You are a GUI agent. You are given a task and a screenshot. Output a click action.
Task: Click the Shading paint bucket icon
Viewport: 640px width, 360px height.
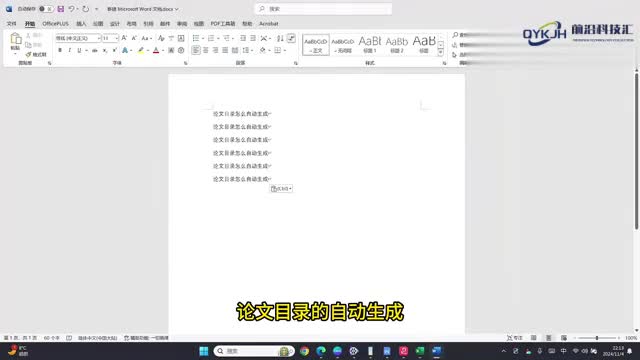click(263, 50)
